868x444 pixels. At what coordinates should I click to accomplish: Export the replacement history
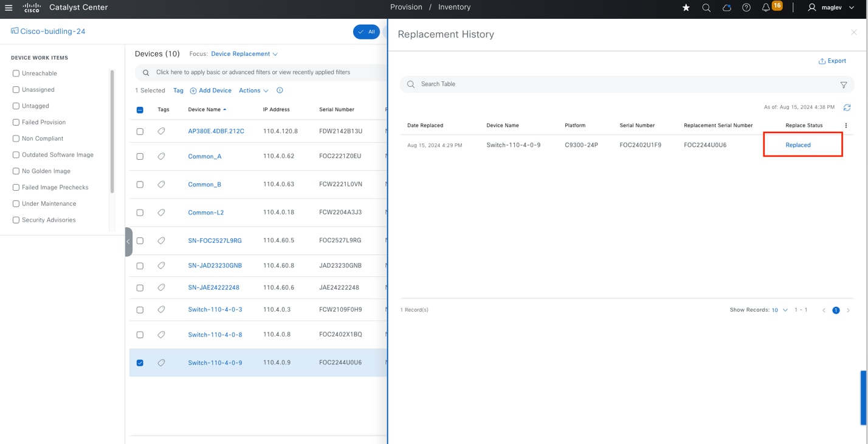[832, 61]
